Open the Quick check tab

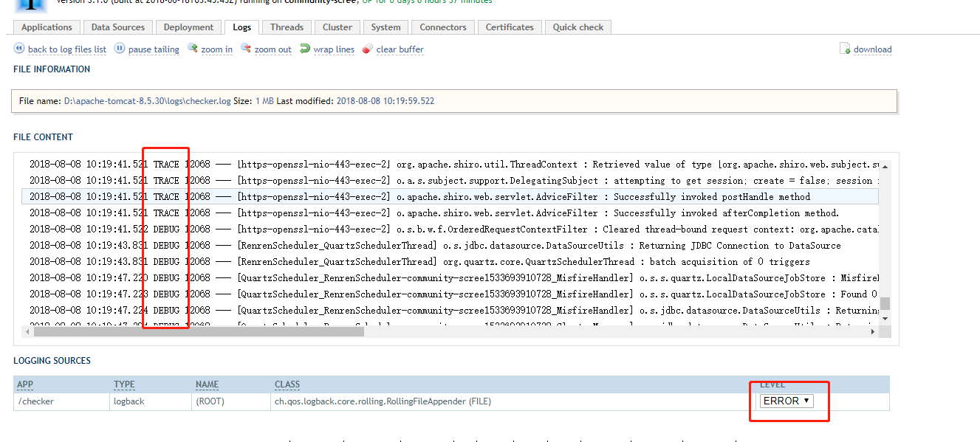coord(578,27)
